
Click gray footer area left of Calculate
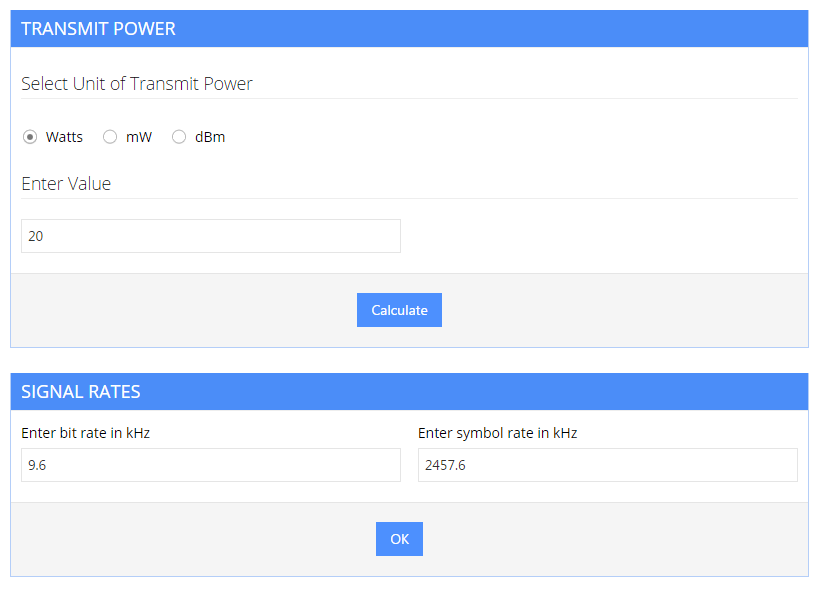tap(180, 310)
